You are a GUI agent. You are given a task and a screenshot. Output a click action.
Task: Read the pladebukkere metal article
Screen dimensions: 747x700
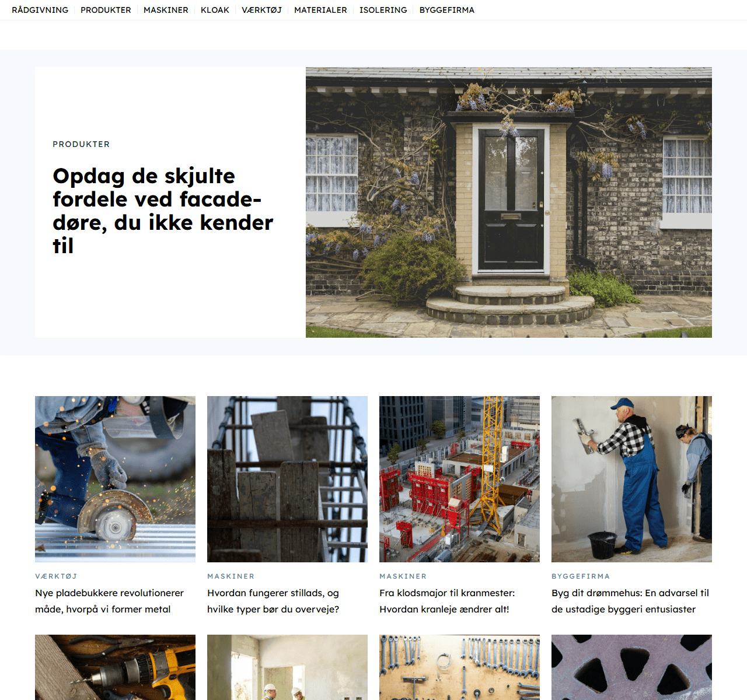110,601
